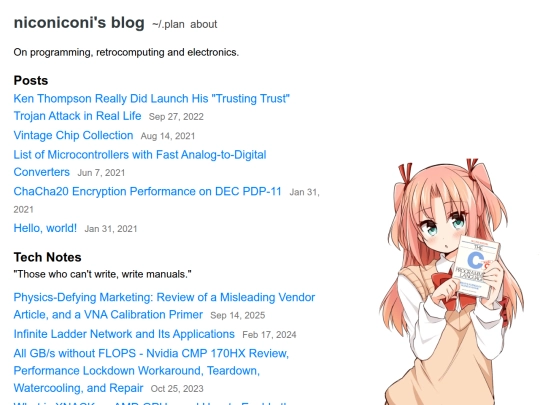The image size is (540, 405).
Task: Open List of Microcontrollers with Fast ADC post
Action: tap(140, 163)
